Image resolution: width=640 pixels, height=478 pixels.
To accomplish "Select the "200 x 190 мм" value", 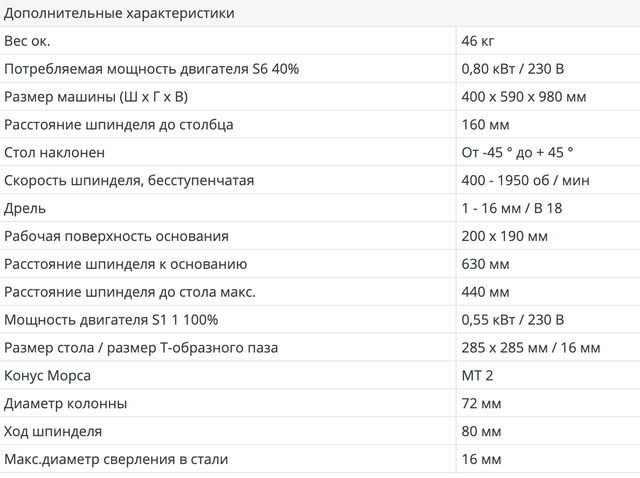I will coord(505,237).
